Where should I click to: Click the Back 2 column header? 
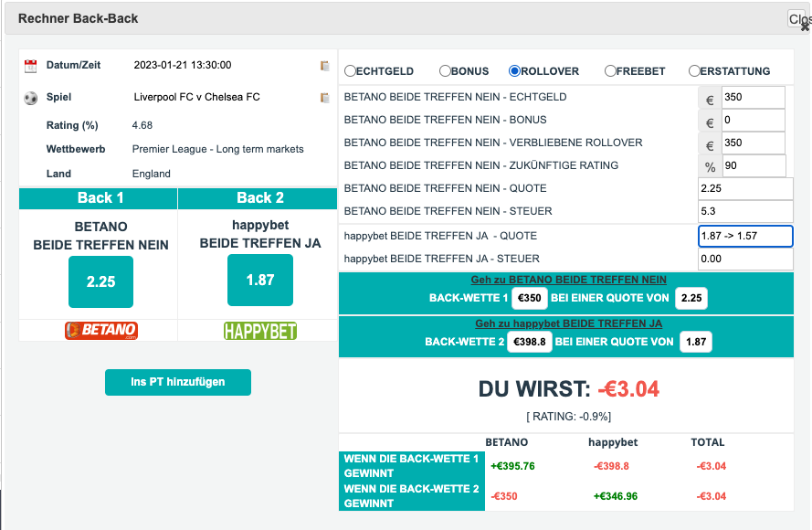pos(258,198)
